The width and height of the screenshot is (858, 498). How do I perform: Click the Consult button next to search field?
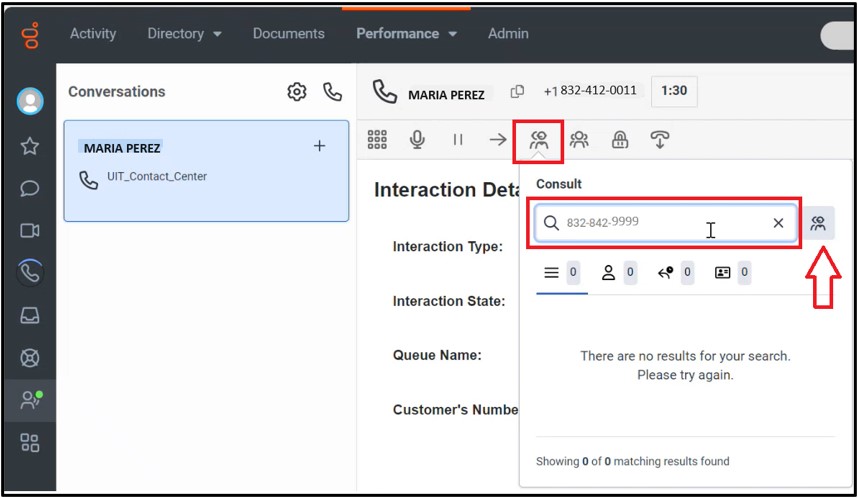tap(818, 223)
